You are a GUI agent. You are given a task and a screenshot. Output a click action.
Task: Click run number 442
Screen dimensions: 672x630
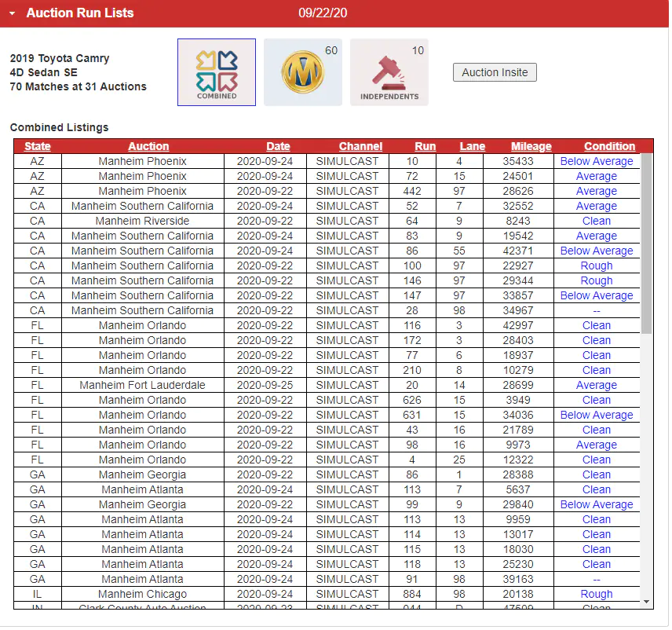pos(413,191)
